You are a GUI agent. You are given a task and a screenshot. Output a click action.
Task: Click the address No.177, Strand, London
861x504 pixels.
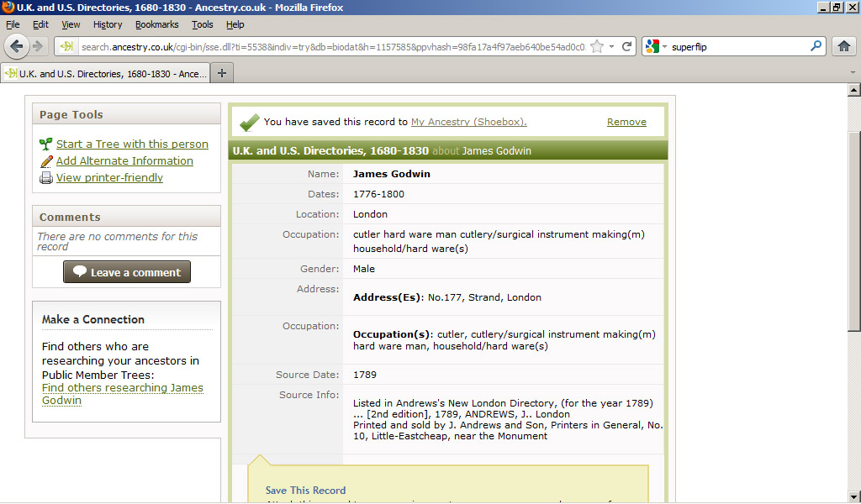pos(484,297)
